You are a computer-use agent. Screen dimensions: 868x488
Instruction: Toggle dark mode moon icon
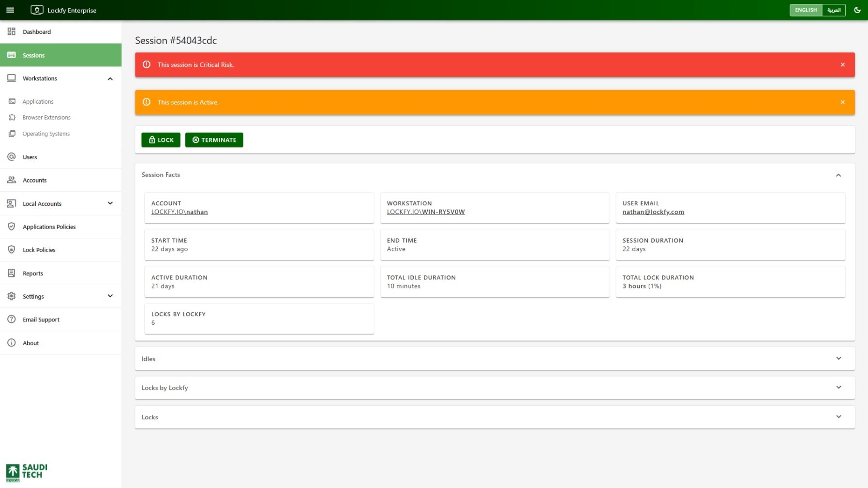point(857,10)
